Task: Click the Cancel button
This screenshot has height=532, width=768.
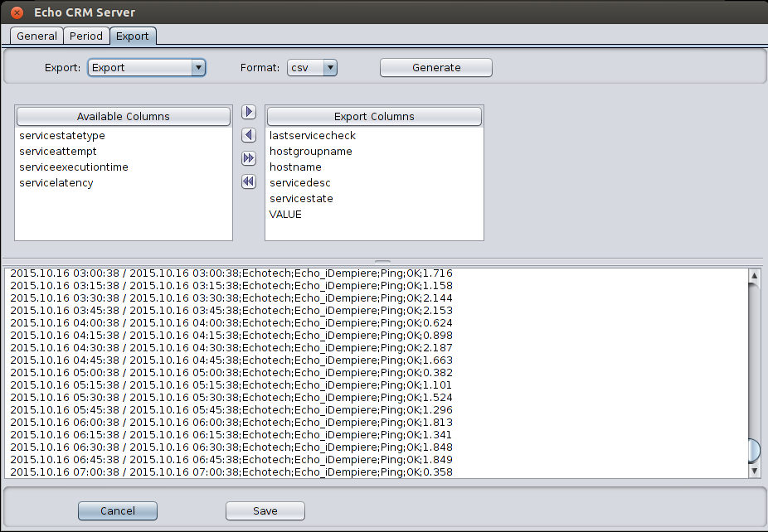Action: pyautogui.click(x=118, y=511)
